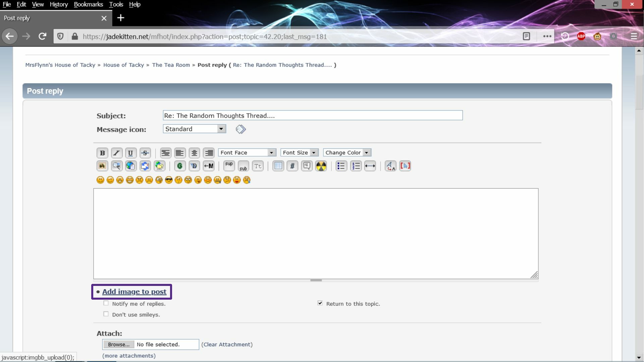
Task: Open the Change Color picker dropdown
Action: pyautogui.click(x=347, y=153)
